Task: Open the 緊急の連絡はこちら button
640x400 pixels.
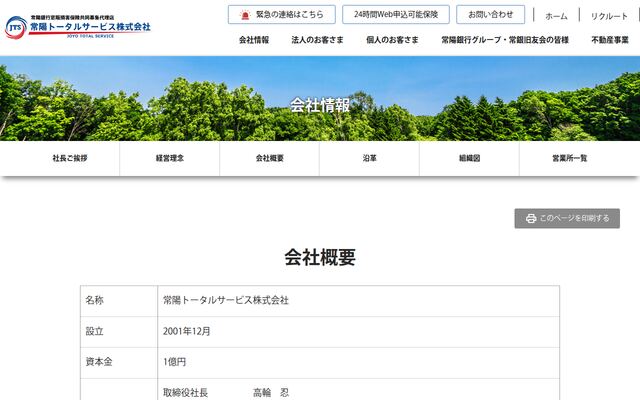Action: pyautogui.click(x=282, y=15)
